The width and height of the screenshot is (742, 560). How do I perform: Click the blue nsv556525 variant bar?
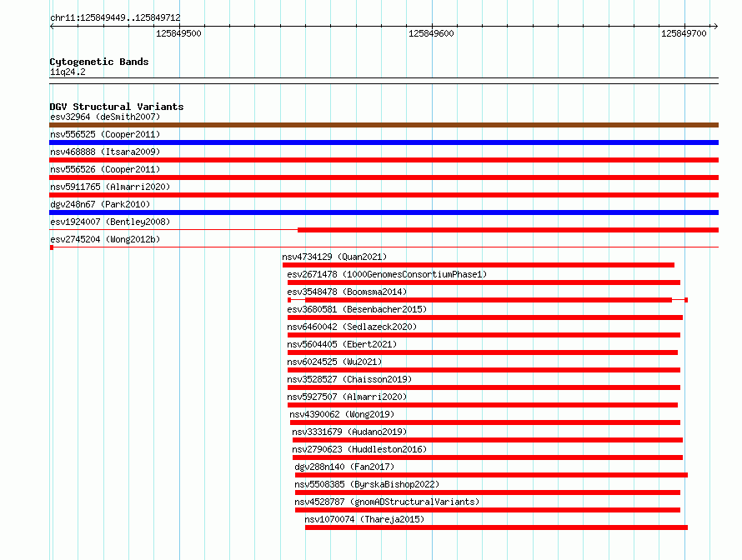pyautogui.click(x=384, y=142)
